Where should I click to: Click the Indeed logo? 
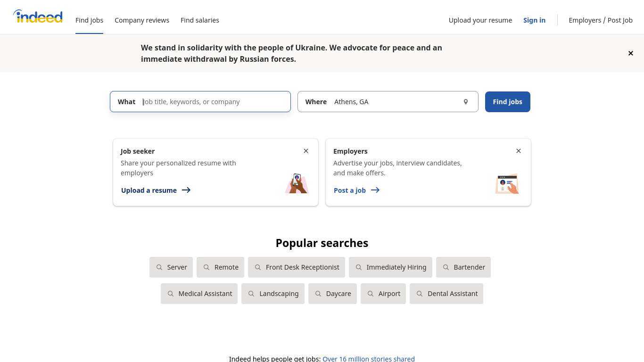(38, 17)
